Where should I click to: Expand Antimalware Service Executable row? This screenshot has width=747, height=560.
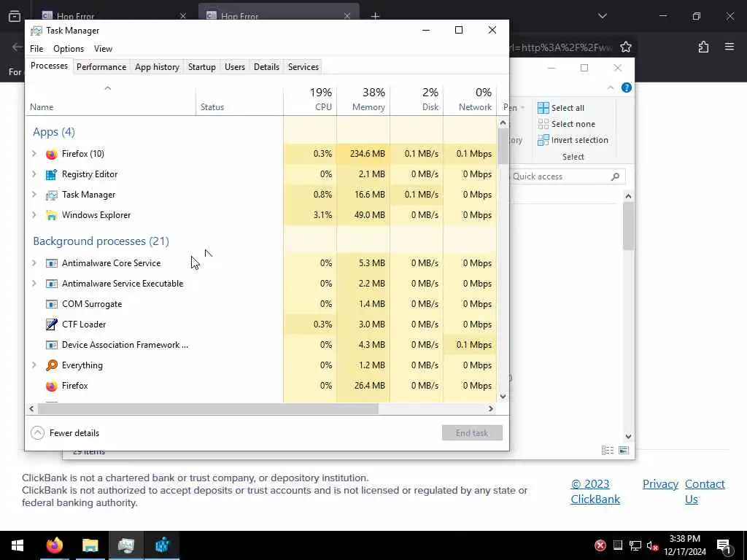(x=34, y=284)
